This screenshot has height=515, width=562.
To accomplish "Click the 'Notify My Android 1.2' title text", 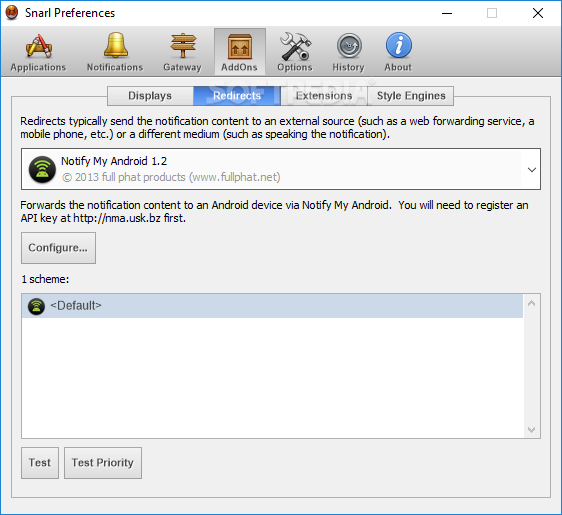I will tap(114, 161).
